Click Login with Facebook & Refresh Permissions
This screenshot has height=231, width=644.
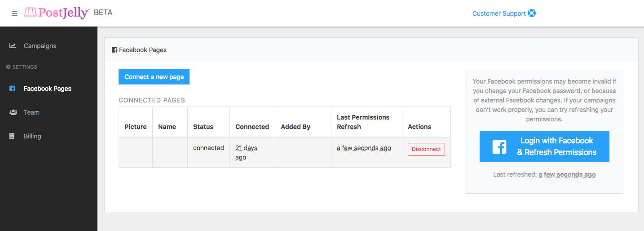tap(544, 147)
